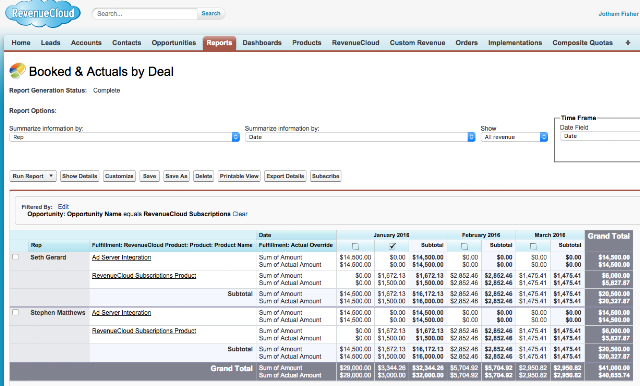Toggle the March 2016 column checkbox

tap(533, 246)
